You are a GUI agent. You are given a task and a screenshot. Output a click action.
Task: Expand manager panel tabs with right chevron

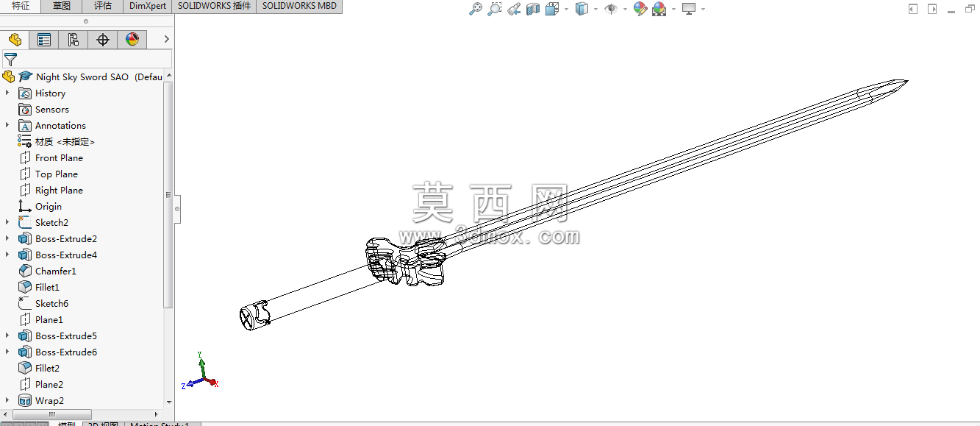tap(166, 40)
